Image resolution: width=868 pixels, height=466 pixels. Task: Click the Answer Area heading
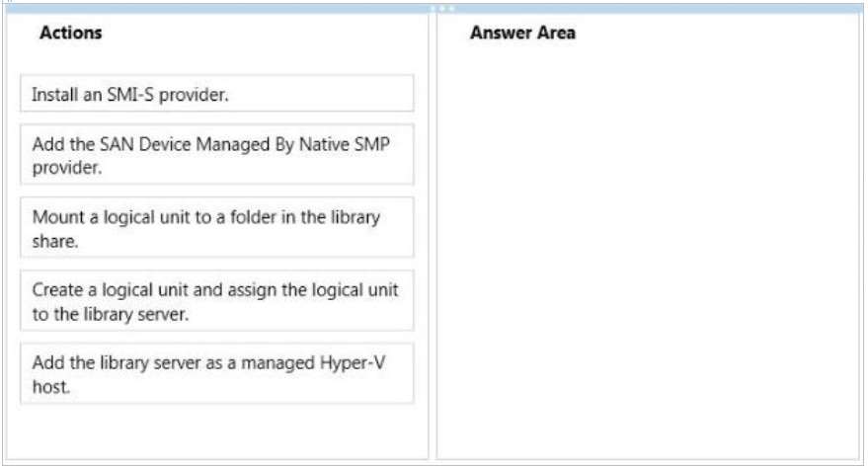pyautogui.click(x=522, y=33)
